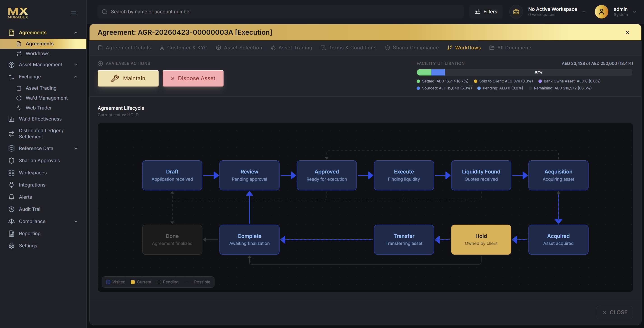Switch to Customer & KYC tab

coord(183,48)
